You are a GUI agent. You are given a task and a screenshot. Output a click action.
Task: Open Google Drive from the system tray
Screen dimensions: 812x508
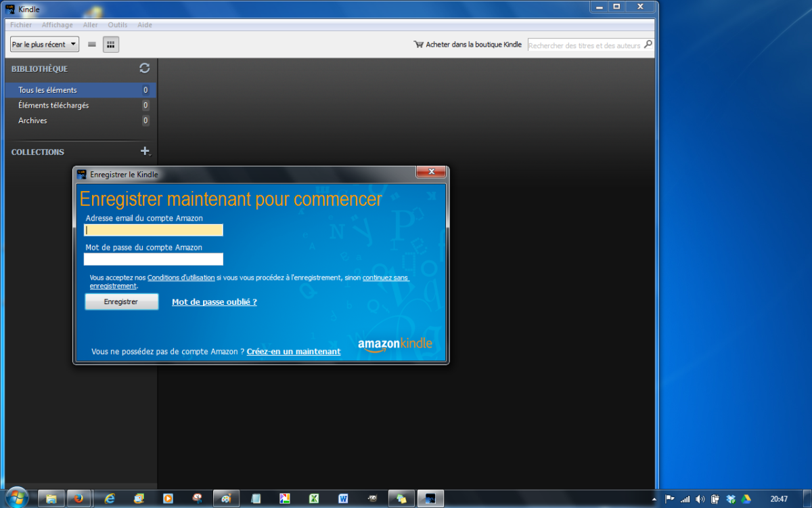(746, 499)
